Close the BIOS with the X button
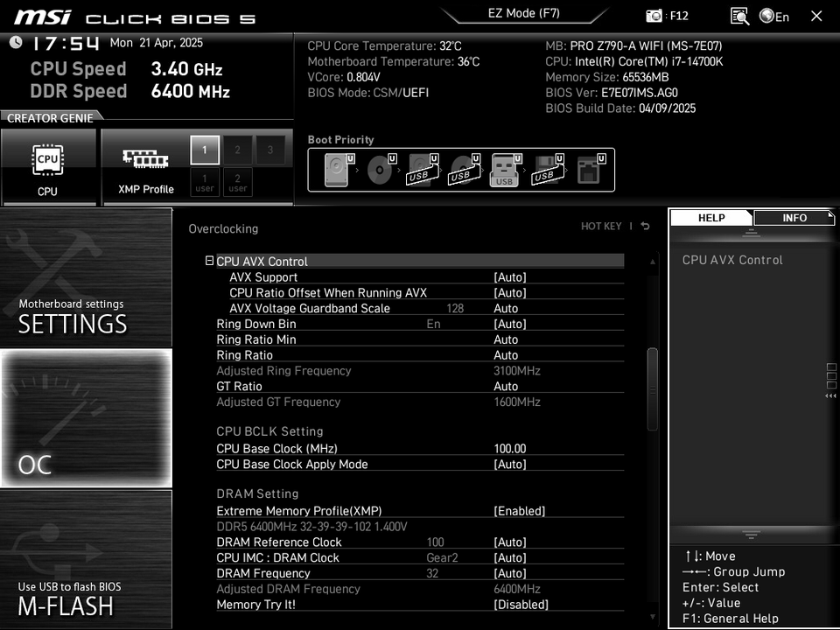 (816, 16)
